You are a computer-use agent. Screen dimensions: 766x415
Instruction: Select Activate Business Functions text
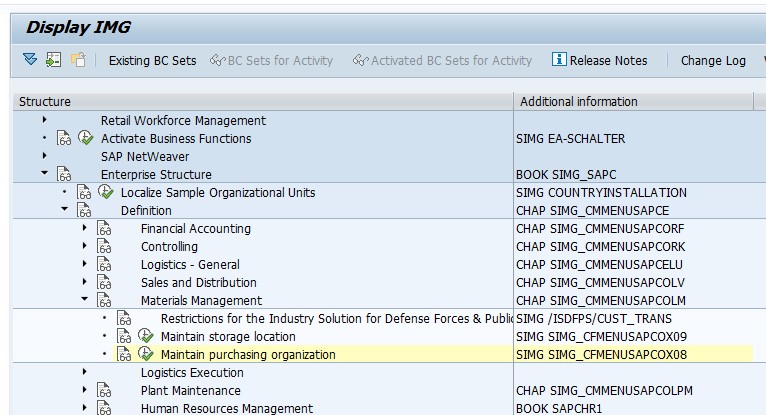click(x=176, y=139)
